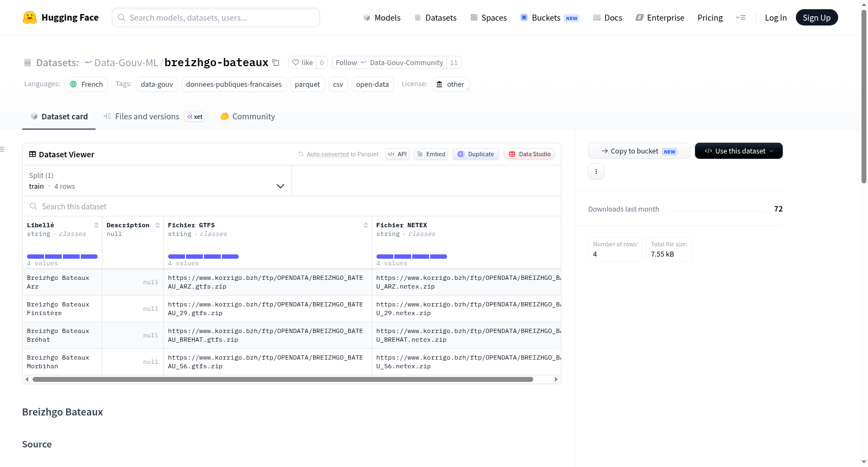This screenshot has width=868, height=467.
Task: Focus the top models search box
Action: coord(216,17)
